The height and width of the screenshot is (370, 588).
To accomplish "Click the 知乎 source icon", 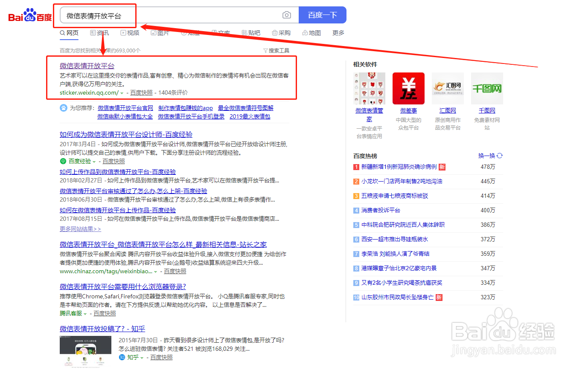I will [x=122, y=357].
